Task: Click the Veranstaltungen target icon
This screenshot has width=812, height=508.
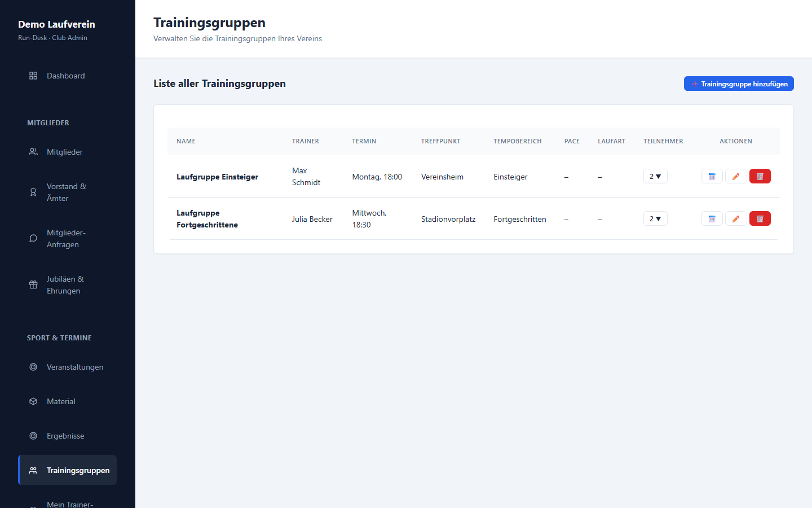Action: pyautogui.click(x=33, y=367)
